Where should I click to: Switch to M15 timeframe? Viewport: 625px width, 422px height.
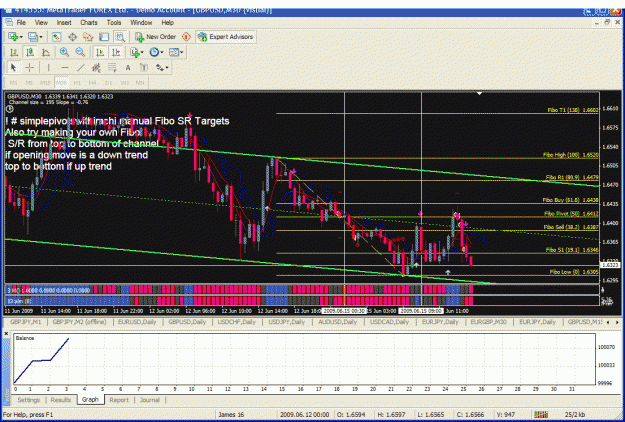click(x=45, y=83)
